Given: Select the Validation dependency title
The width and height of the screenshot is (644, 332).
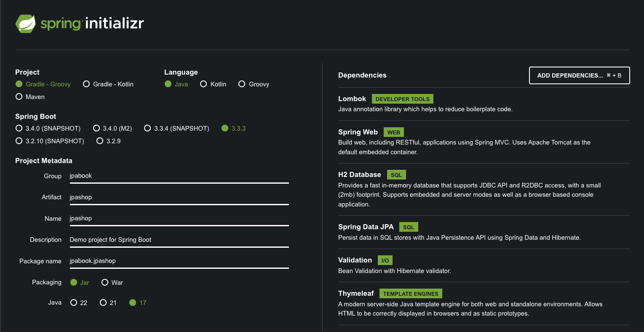Looking at the screenshot, I should pyautogui.click(x=355, y=260).
